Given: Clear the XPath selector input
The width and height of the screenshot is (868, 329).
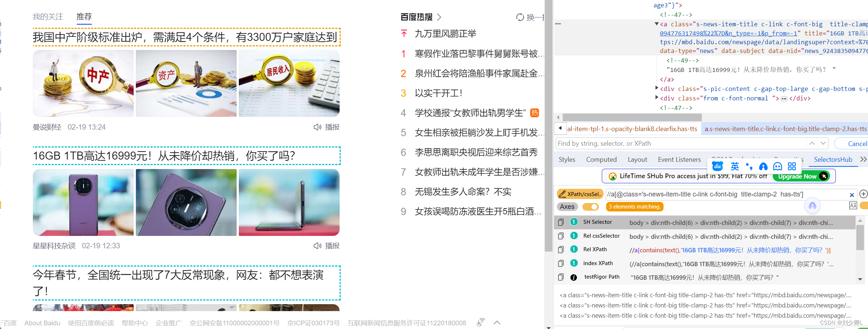Looking at the screenshot, I should coord(852,195).
